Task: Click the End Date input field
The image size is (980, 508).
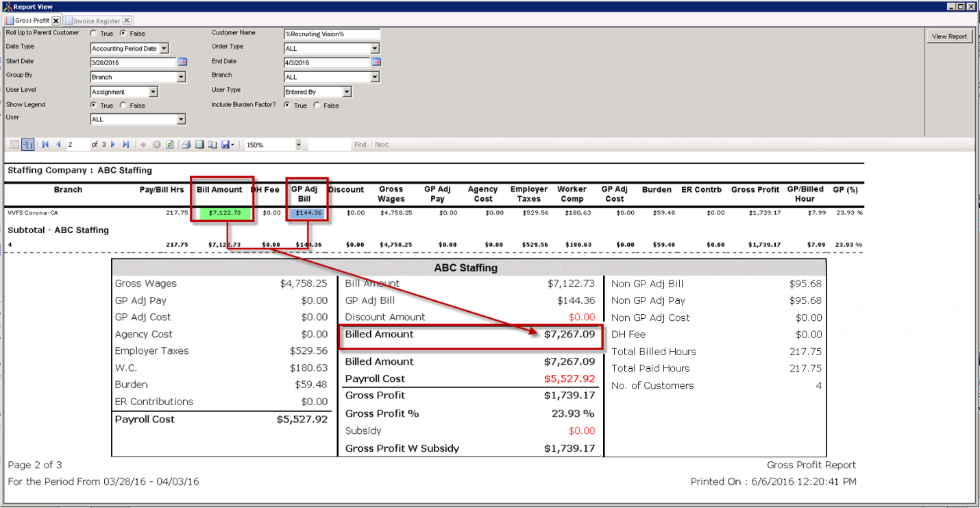Action: tap(327, 62)
